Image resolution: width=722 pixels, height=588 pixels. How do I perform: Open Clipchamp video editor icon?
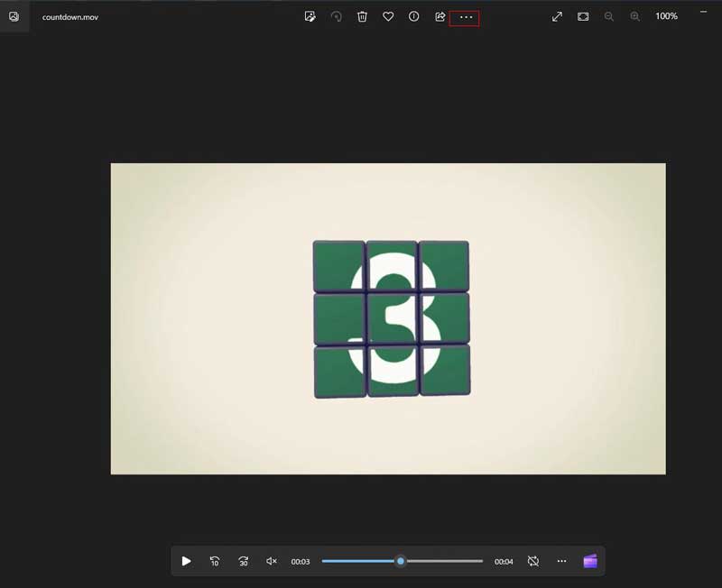pos(590,561)
